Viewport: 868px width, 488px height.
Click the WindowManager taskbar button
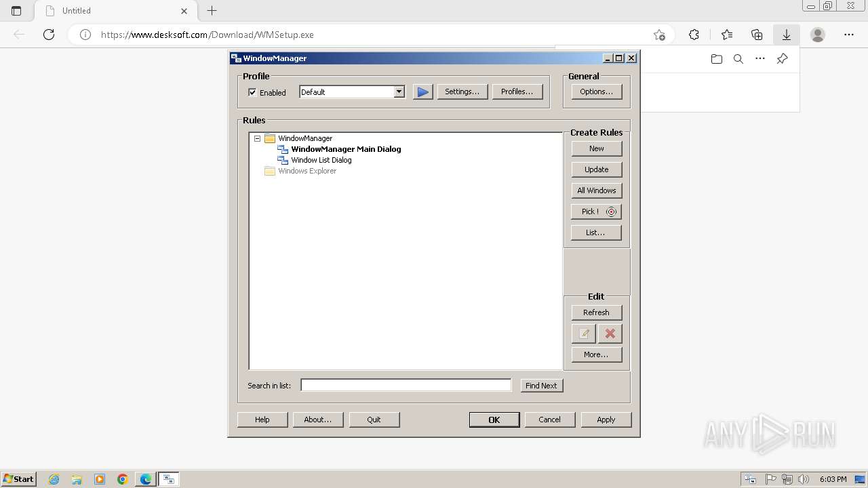[169, 479]
